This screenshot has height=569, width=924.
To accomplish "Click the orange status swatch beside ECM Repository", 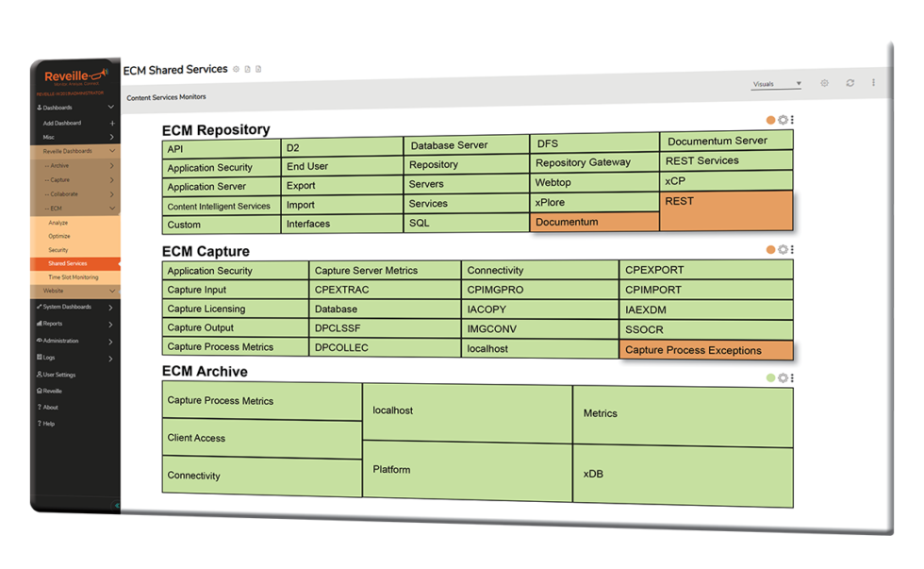I will [771, 121].
